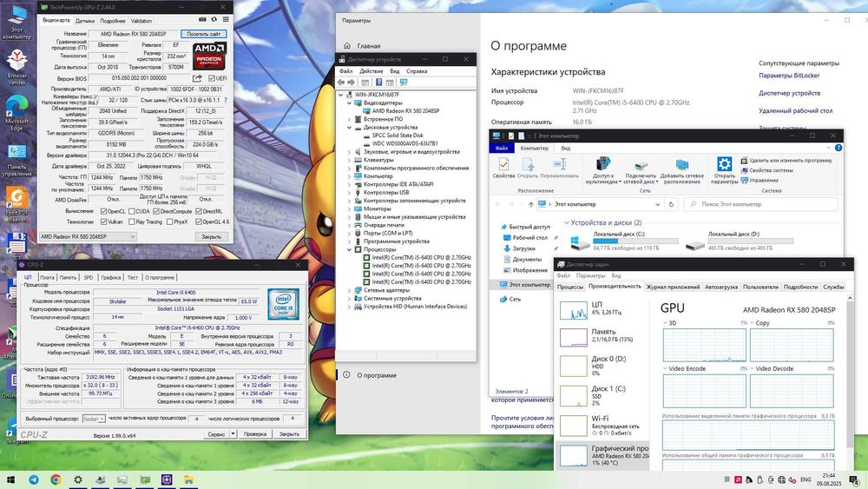Screen dimensions: 868x489
Task: Expand Клавиатуры node in Device Manager
Action: [349, 160]
